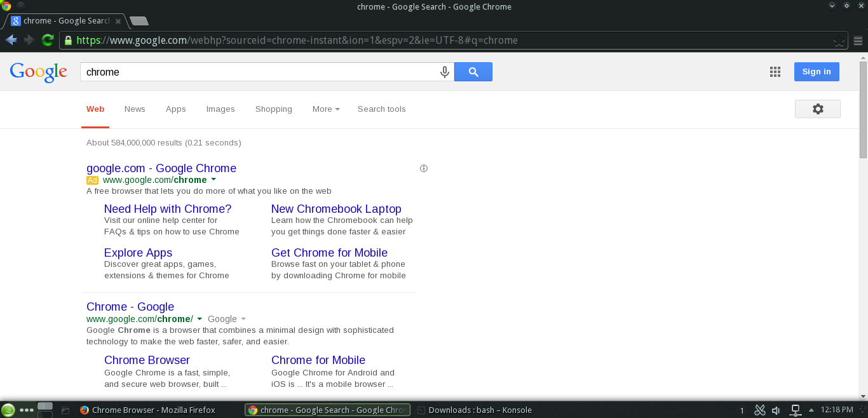Select the News search tab

pyautogui.click(x=135, y=109)
